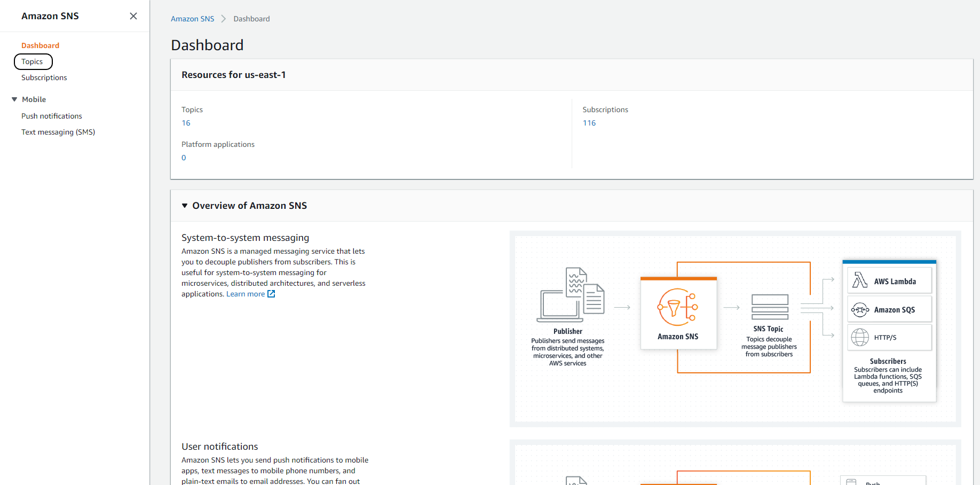Open the 0 platform applications link
This screenshot has height=485, width=980.
184,158
